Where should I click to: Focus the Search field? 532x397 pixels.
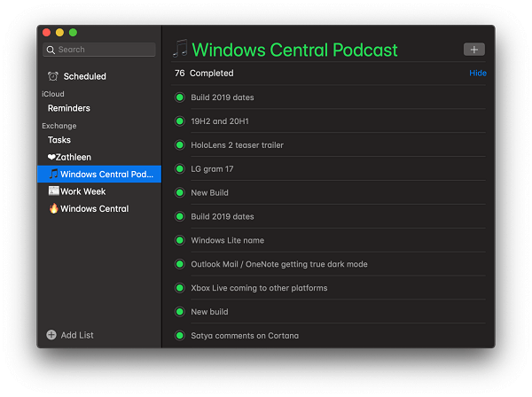(x=99, y=50)
